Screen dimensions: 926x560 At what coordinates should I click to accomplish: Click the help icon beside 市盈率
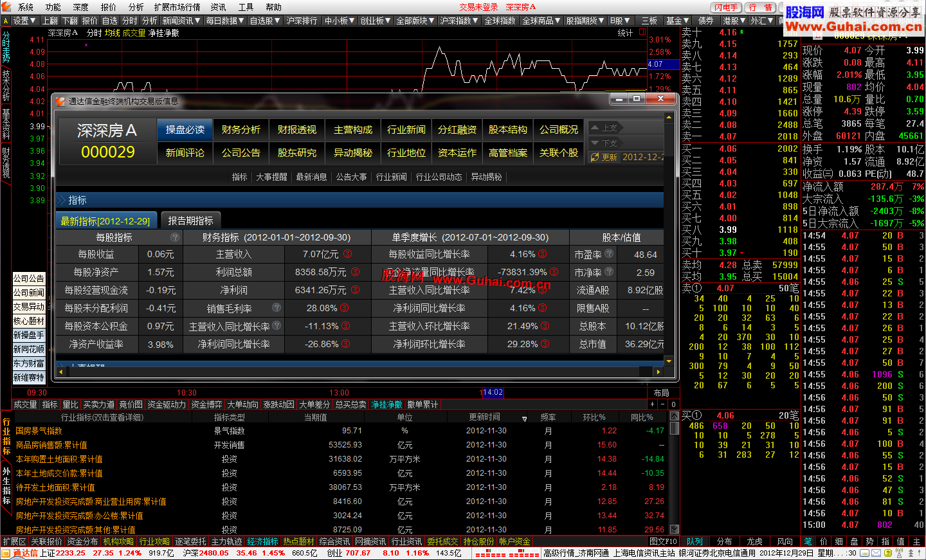pos(609,254)
